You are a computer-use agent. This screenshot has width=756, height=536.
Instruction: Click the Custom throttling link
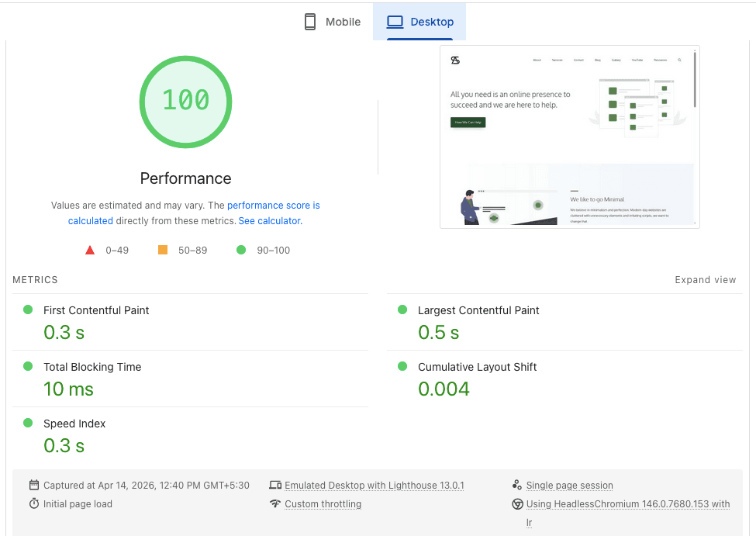[323, 503]
